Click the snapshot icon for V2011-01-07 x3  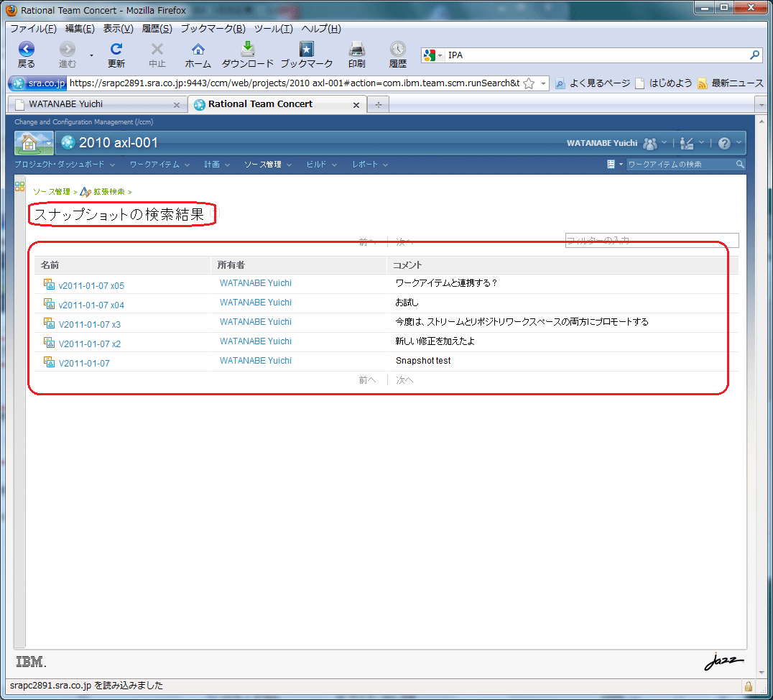(x=49, y=323)
